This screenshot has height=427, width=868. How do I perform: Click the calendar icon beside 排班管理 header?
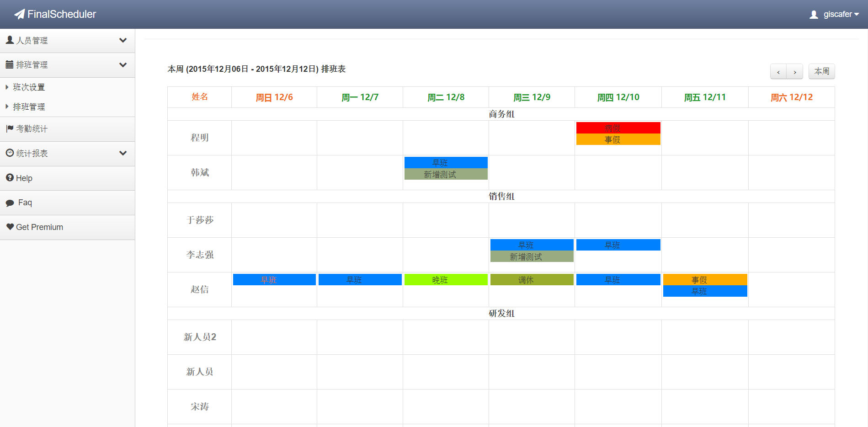(10, 65)
